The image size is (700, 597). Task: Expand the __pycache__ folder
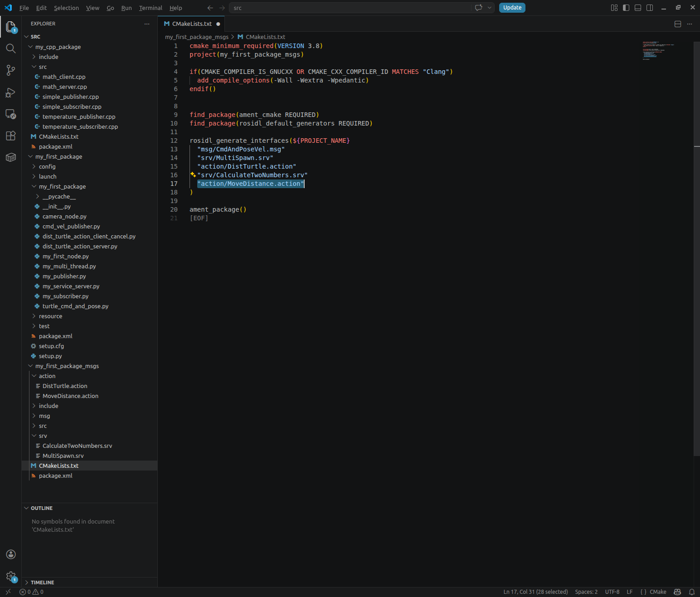[38, 196]
